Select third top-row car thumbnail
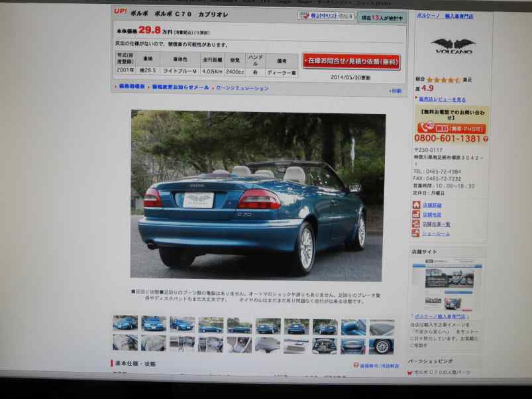 [x=182, y=323]
